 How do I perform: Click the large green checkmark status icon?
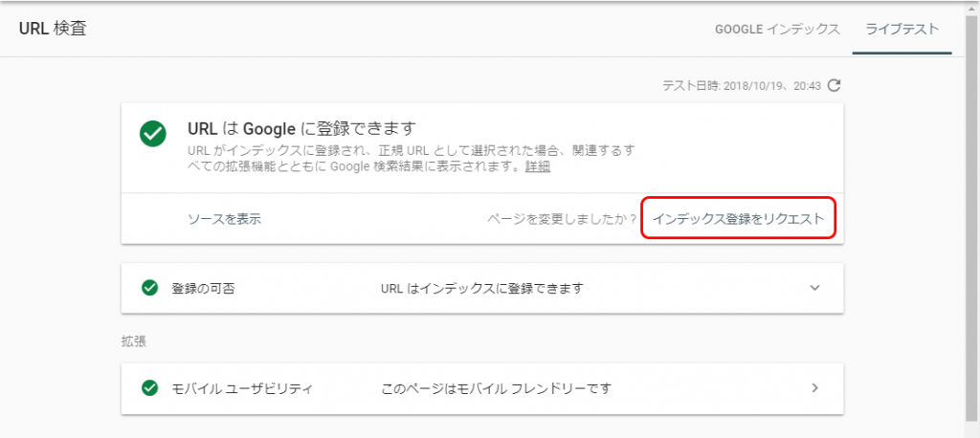(x=153, y=134)
